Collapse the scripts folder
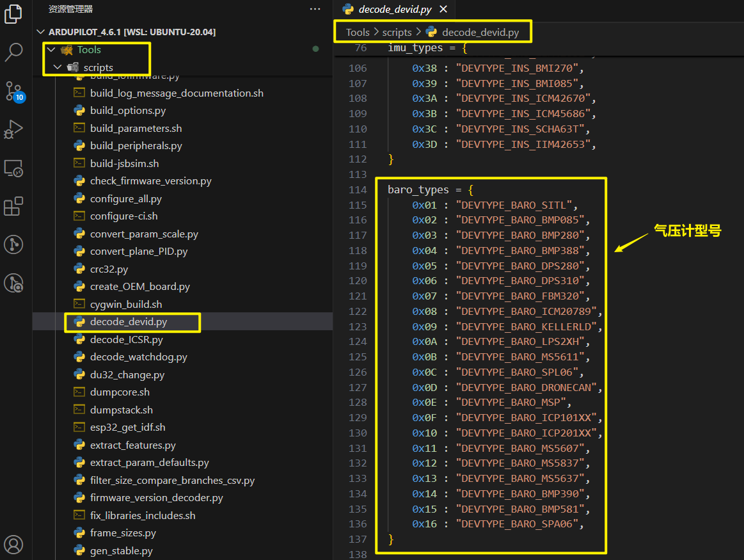This screenshot has width=744, height=560. (58, 67)
